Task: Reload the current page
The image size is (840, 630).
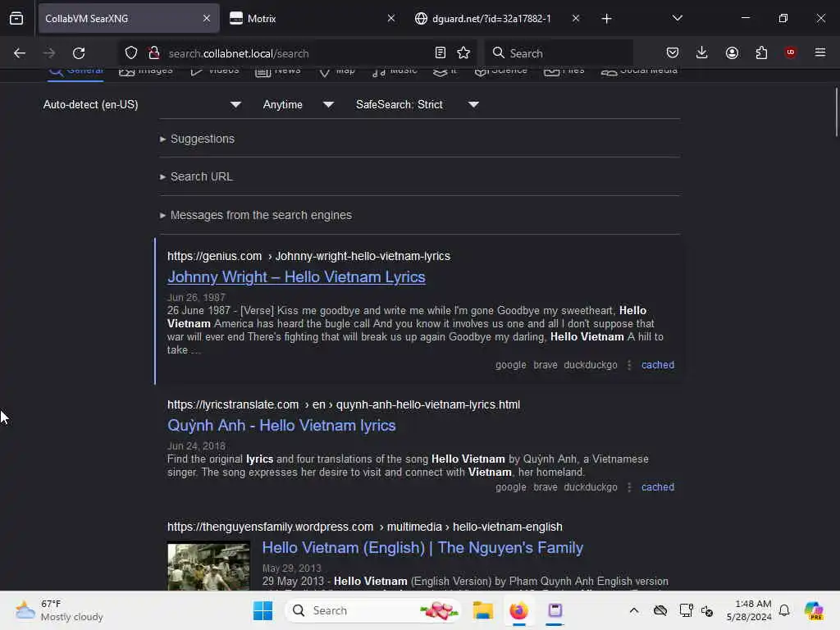Action: (x=79, y=53)
